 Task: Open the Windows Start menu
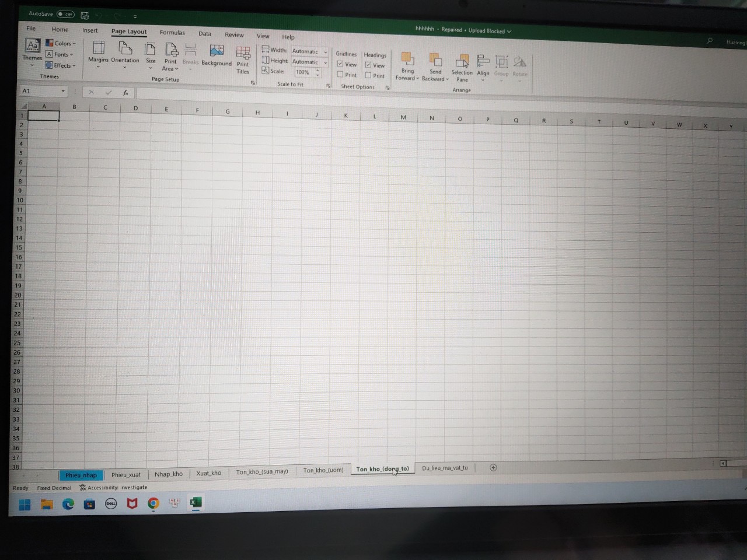point(25,505)
